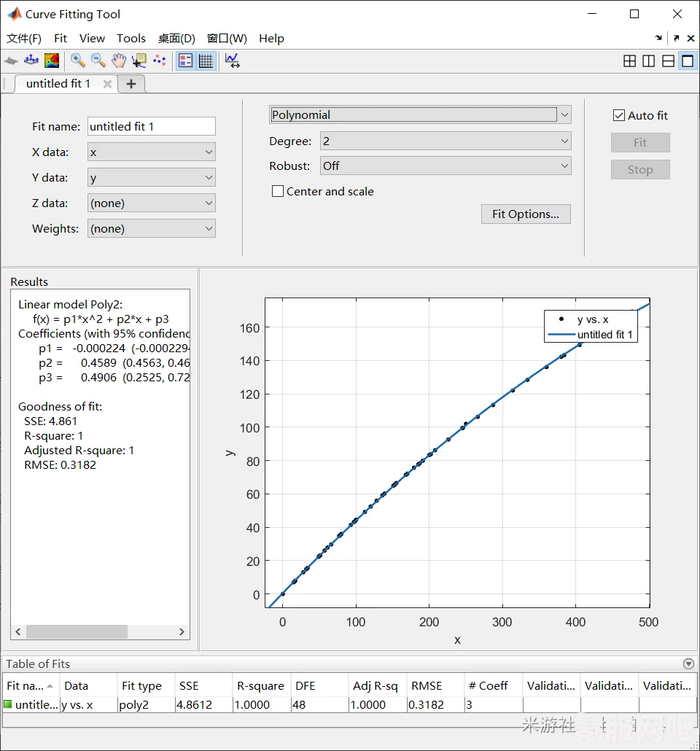This screenshot has height=751, width=700.
Task: Click the MATLAB logo in title bar
Action: tap(15, 14)
